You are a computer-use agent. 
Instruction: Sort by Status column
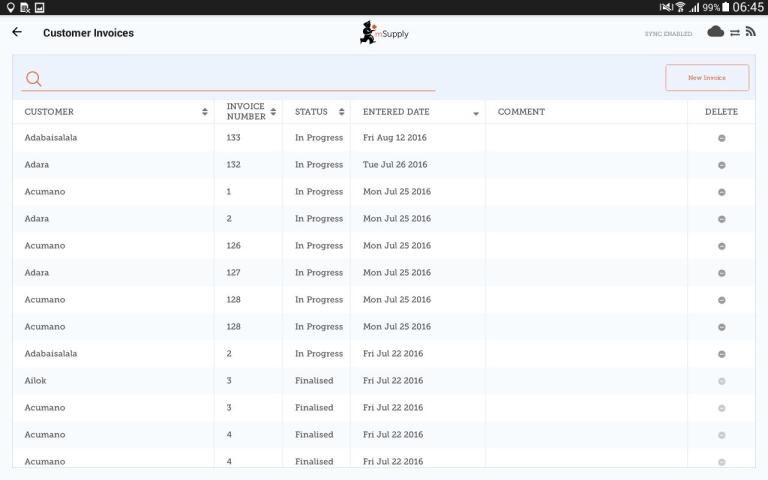(x=318, y=112)
